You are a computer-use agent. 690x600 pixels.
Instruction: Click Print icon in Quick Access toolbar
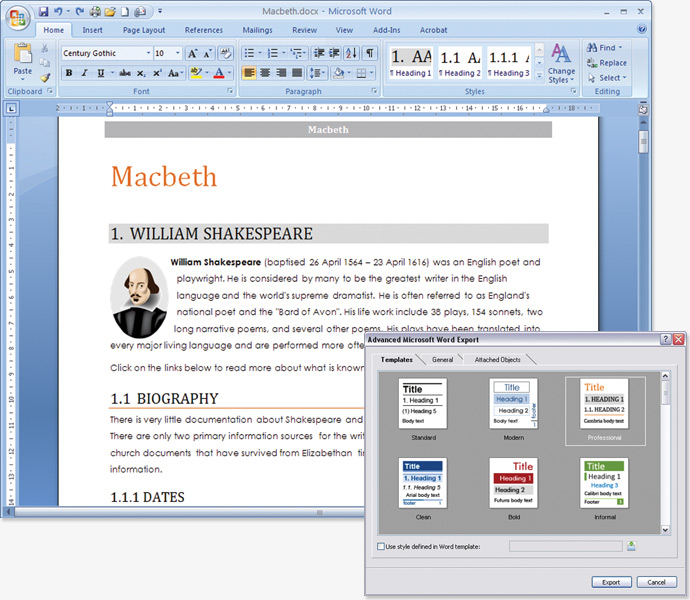click(95, 11)
